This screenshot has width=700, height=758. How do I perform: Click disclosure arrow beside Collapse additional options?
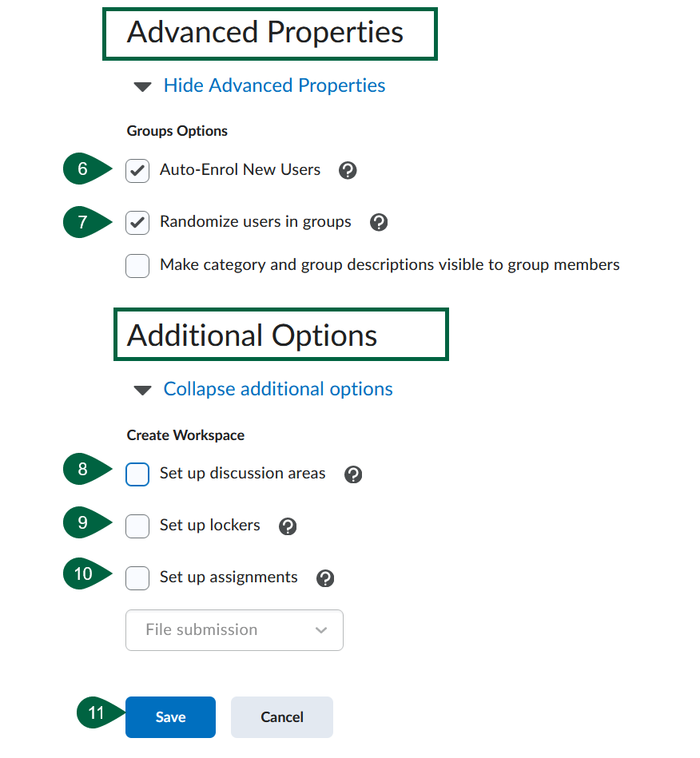[x=142, y=389]
